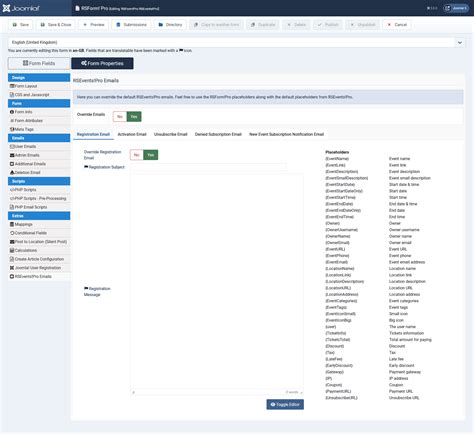The width and height of the screenshot is (474, 434).
Task: Select New Event Subscription Notification Email tab
Action: 287,134
